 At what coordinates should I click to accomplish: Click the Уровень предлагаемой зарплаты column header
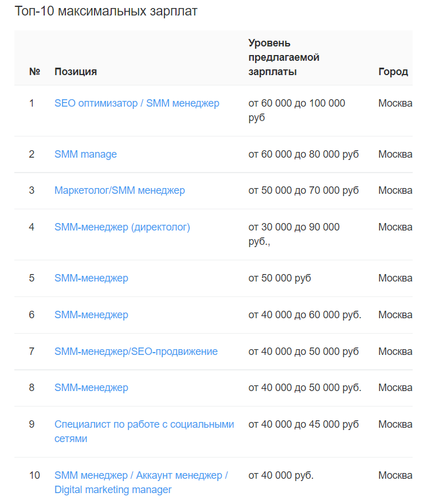[284, 57]
